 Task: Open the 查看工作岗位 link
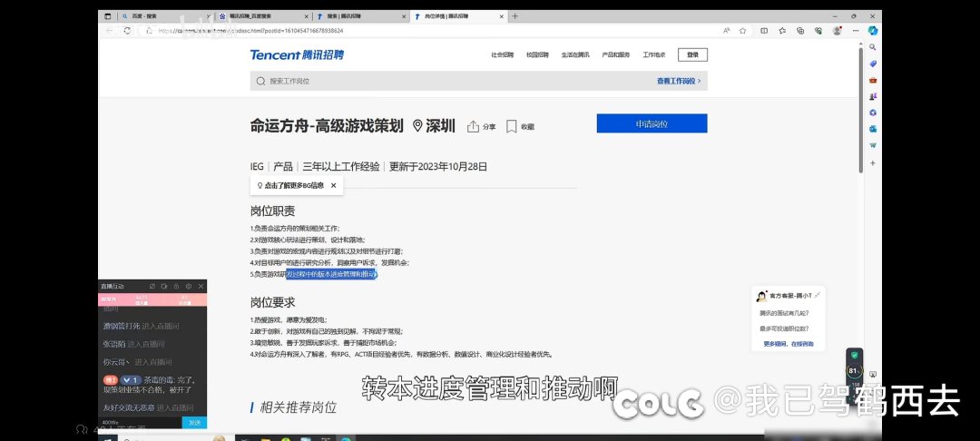point(678,81)
